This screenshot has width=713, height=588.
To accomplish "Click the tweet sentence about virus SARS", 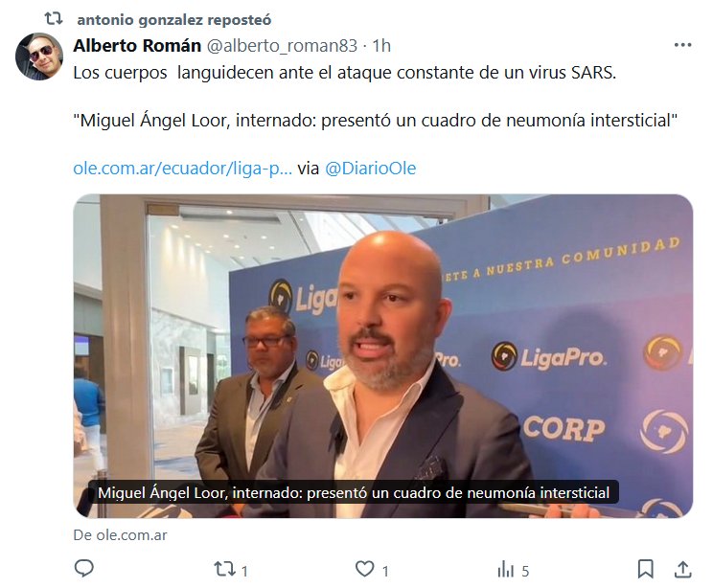I will click(345, 73).
